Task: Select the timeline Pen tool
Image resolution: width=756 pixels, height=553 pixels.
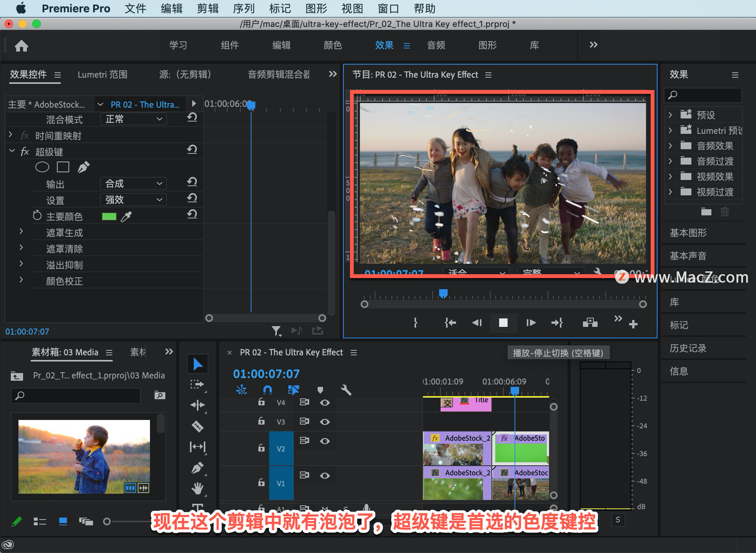Action: (x=197, y=468)
